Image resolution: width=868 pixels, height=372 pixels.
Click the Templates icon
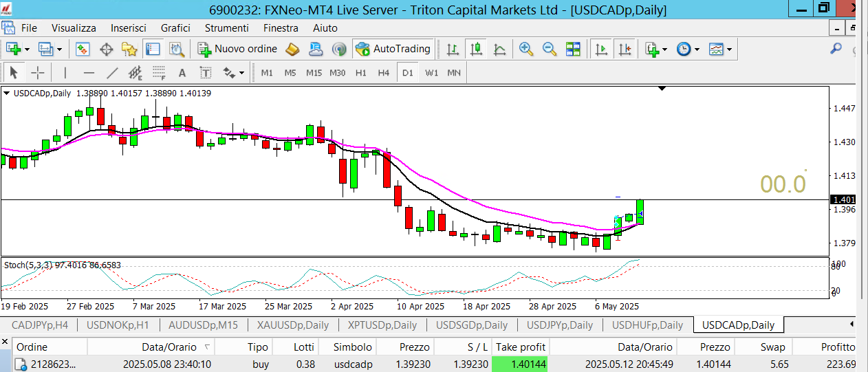[716, 49]
